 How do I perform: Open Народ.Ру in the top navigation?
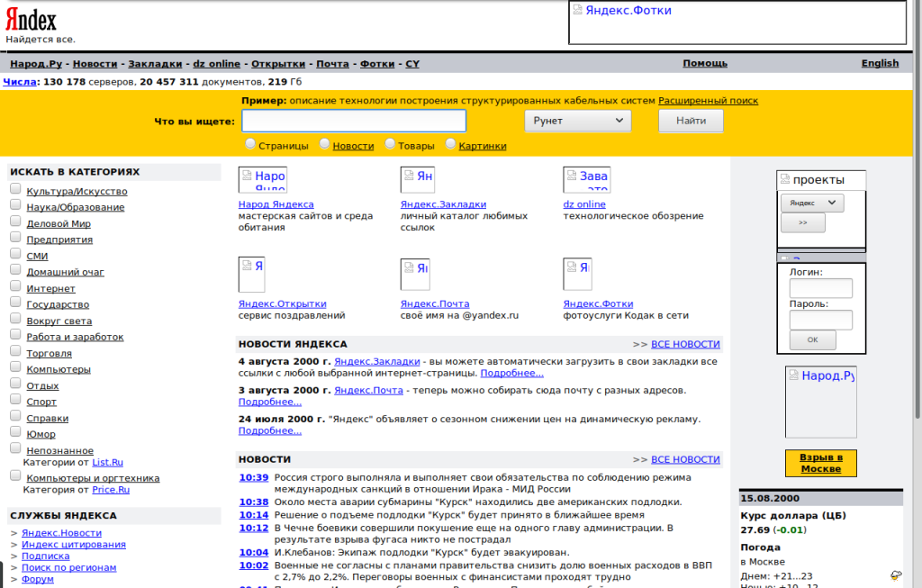36,64
